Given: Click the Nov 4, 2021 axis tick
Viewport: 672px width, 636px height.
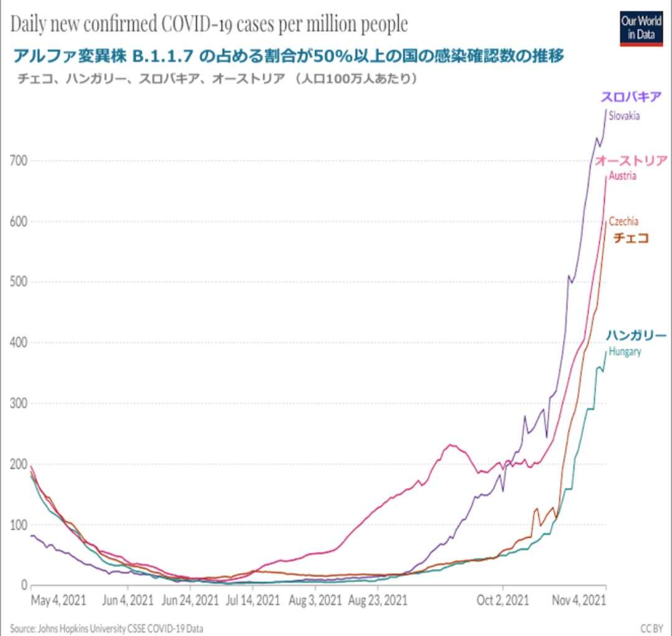Looking at the screenshot, I should (x=579, y=600).
